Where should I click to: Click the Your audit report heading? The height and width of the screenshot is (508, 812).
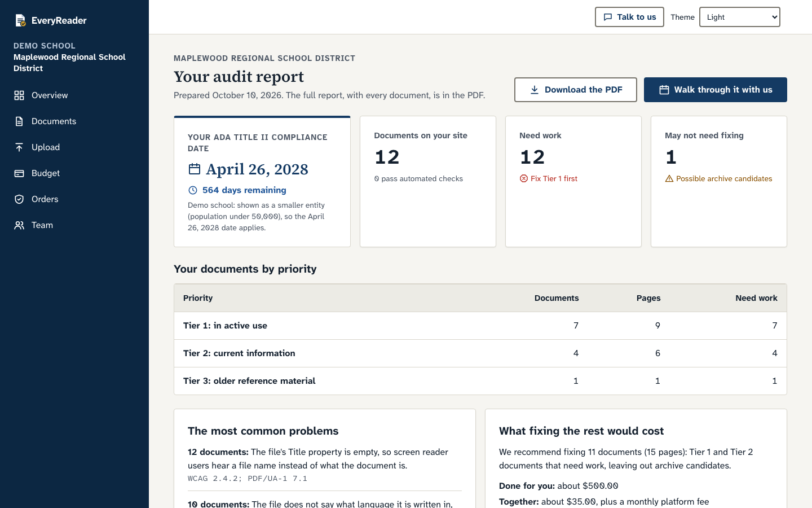coord(239,77)
